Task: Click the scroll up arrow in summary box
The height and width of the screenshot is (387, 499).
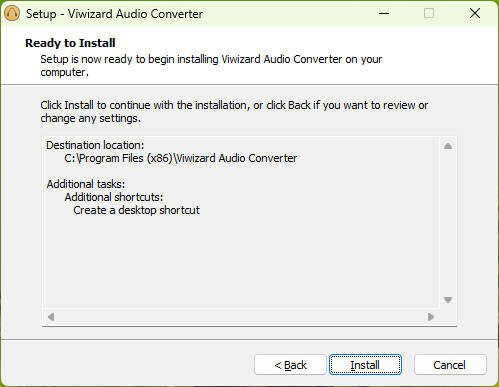Action: (448, 146)
